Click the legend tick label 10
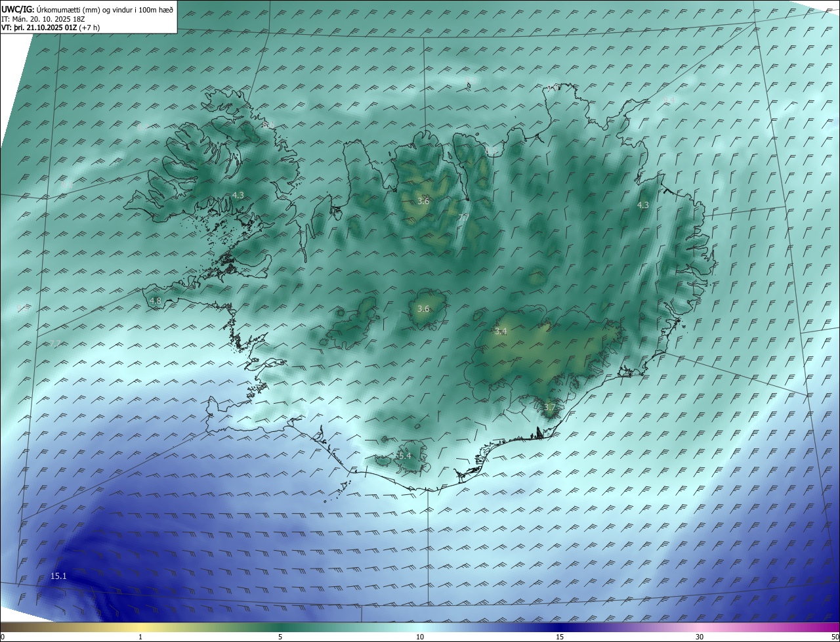This screenshot has height=642, width=840. (x=420, y=637)
